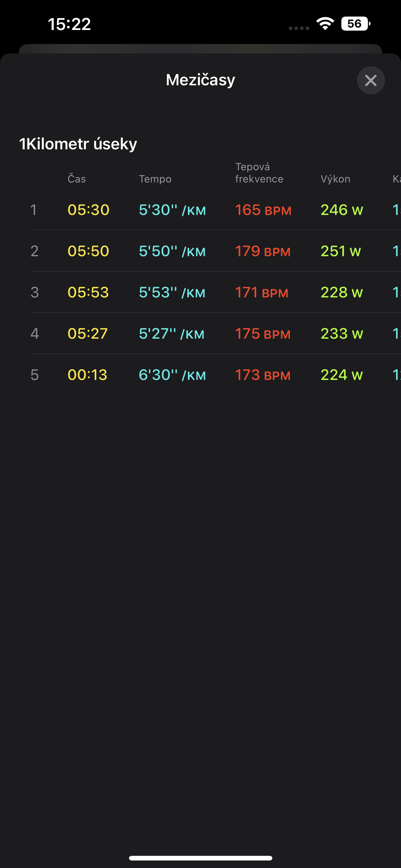This screenshot has height=868, width=401.
Task: Tap the Mezičasy title
Action: (x=200, y=80)
